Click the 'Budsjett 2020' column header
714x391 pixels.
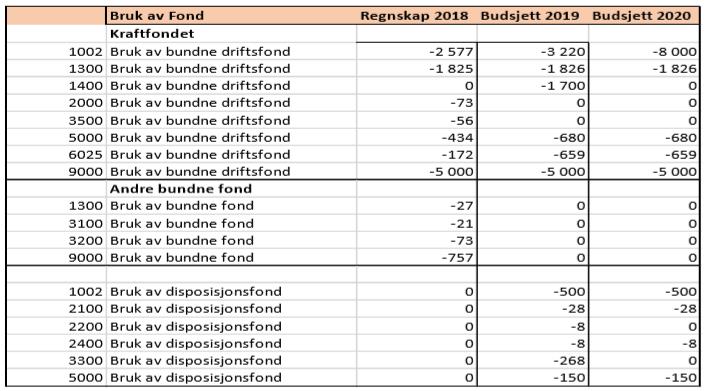644,16
